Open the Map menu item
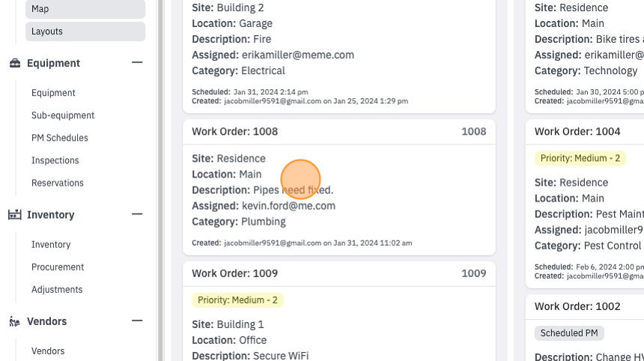 tap(85, 9)
